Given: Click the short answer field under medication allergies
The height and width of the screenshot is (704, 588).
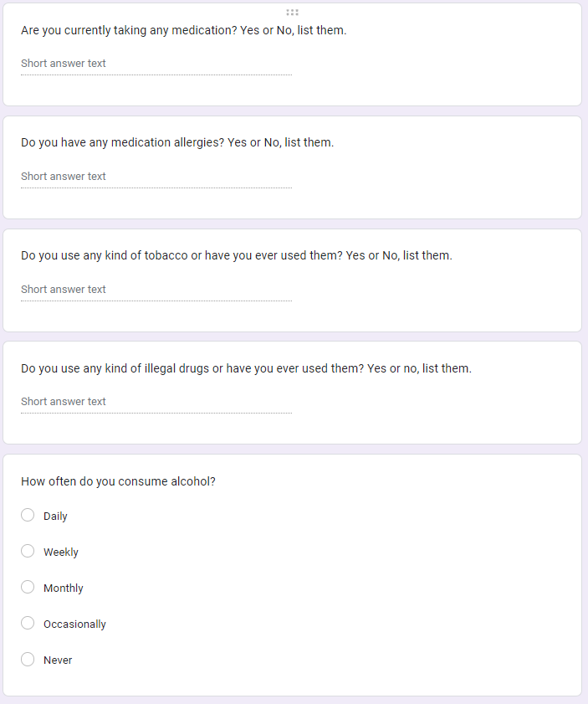Looking at the screenshot, I should click(156, 177).
